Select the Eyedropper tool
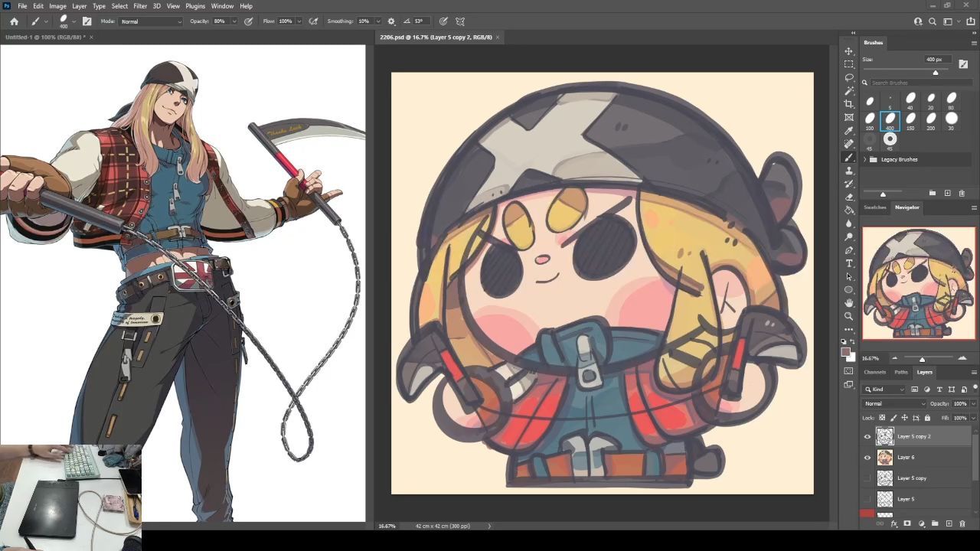The image size is (980, 551). click(x=848, y=131)
